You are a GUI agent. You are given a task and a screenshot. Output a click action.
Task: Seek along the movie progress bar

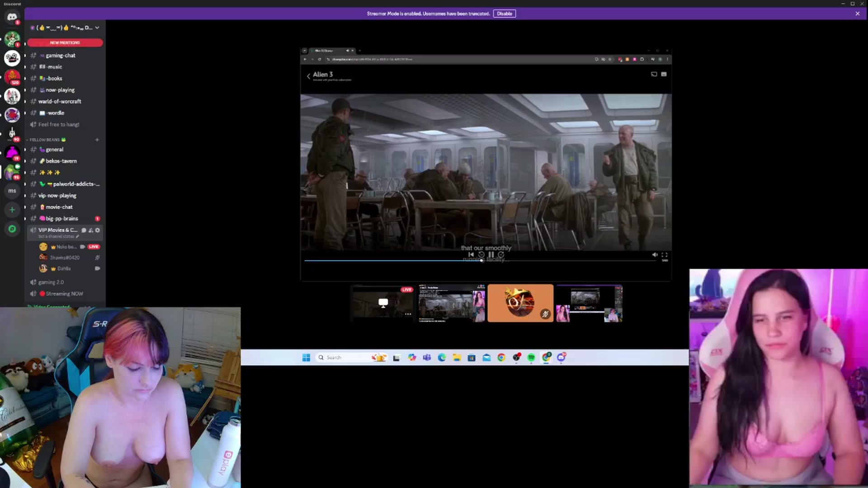click(480, 261)
